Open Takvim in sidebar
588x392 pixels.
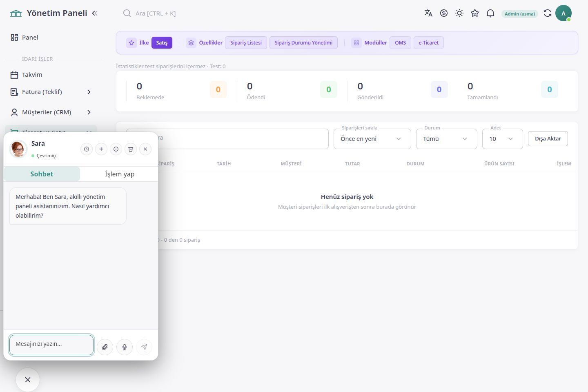[x=51, y=75]
